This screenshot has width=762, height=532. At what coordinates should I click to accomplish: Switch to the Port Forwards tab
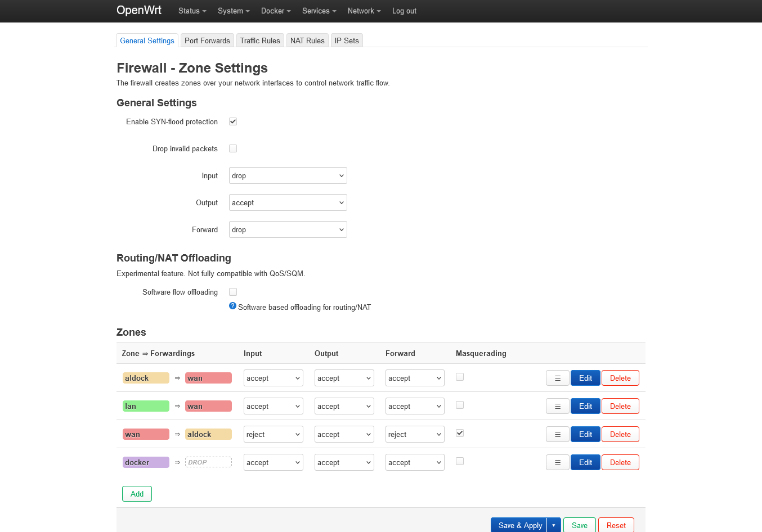(x=207, y=40)
